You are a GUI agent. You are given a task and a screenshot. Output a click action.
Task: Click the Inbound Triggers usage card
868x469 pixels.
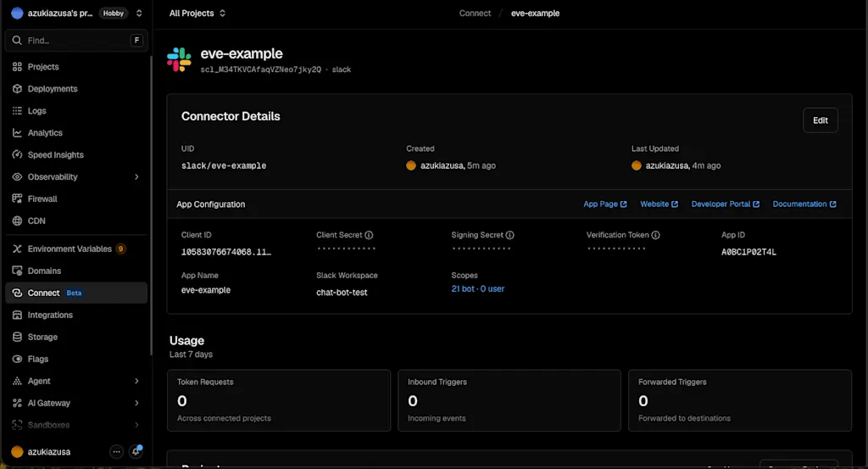pyautogui.click(x=509, y=400)
